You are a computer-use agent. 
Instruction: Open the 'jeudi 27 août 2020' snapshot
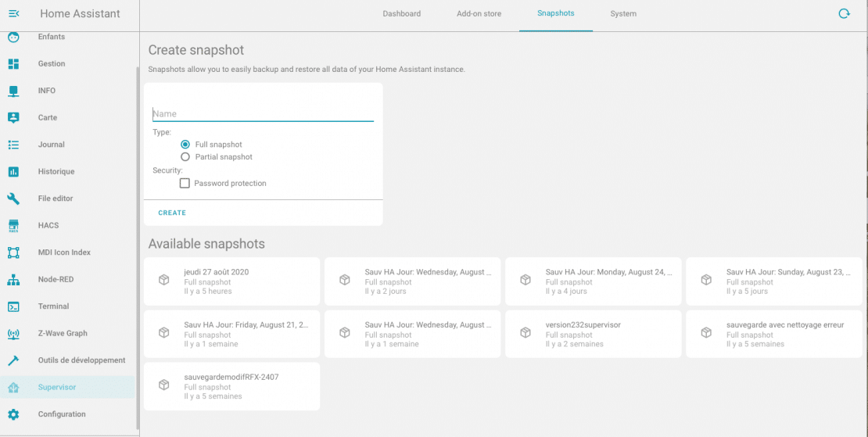pyautogui.click(x=232, y=281)
